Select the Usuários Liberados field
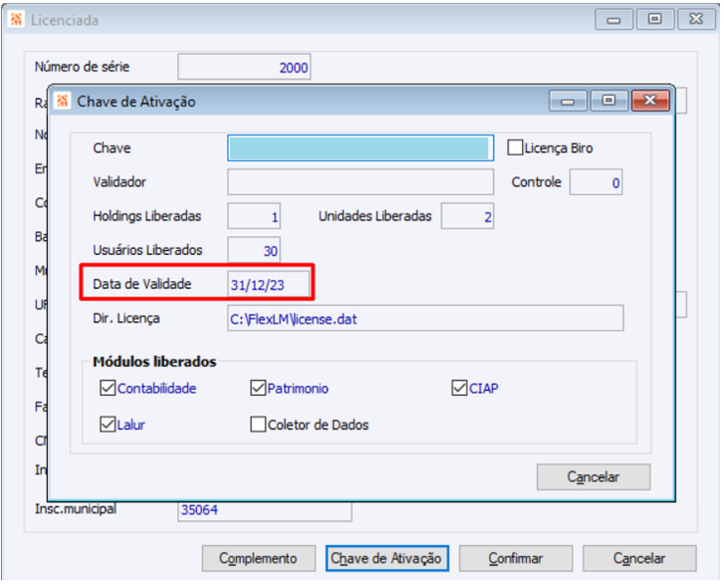This screenshot has width=724, height=588. click(x=254, y=250)
